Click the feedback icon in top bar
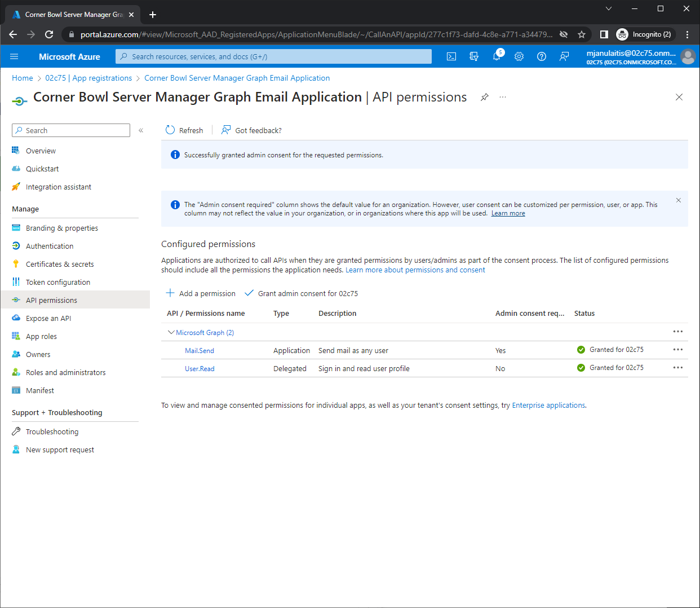Viewport: 700px width, 608px height. (x=564, y=56)
